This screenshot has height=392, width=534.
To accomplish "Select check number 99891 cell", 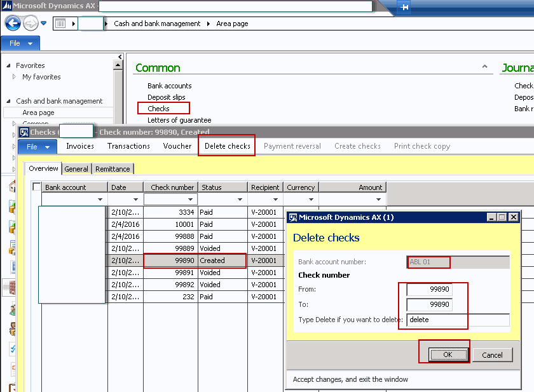I will click(x=170, y=273).
